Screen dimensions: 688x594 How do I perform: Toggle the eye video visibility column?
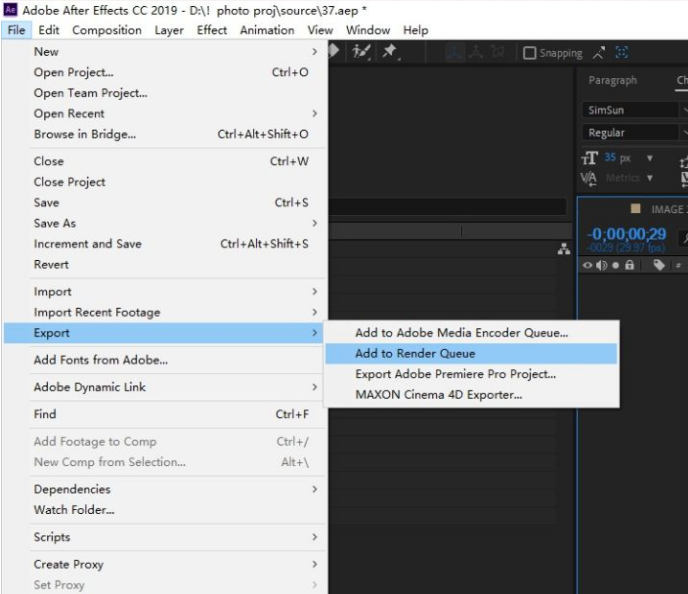pos(587,265)
